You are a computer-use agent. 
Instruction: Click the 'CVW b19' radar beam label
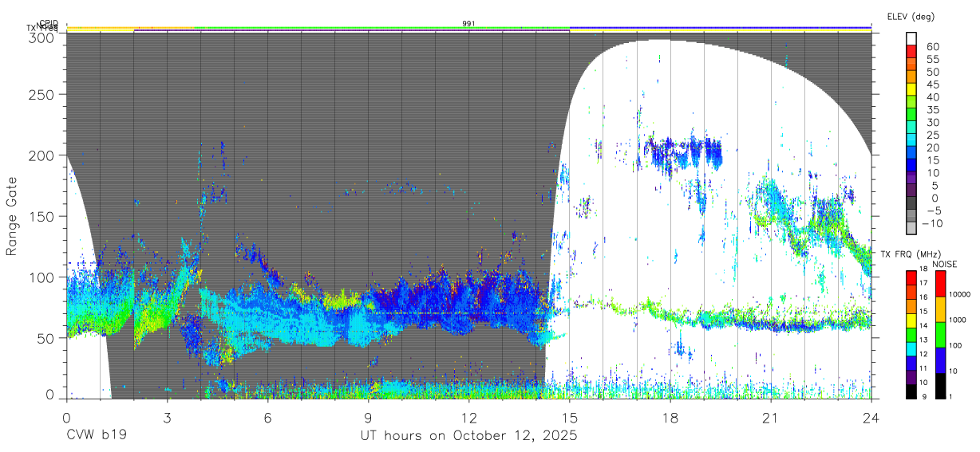click(x=96, y=436)
